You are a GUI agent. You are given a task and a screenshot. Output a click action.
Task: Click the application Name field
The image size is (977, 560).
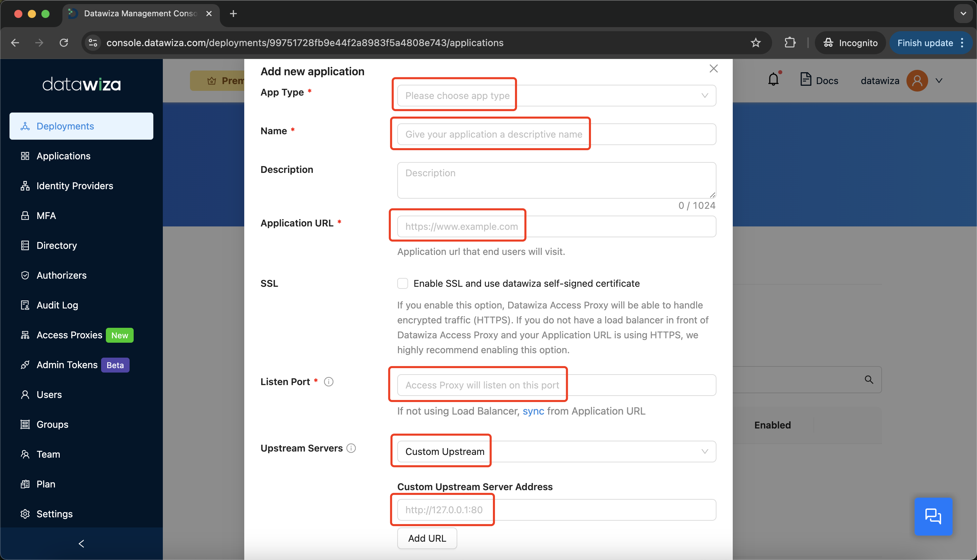click(556, 134)
